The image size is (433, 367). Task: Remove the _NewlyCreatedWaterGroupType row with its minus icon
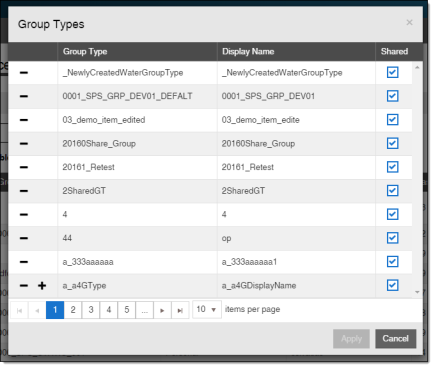pos(24,73)
